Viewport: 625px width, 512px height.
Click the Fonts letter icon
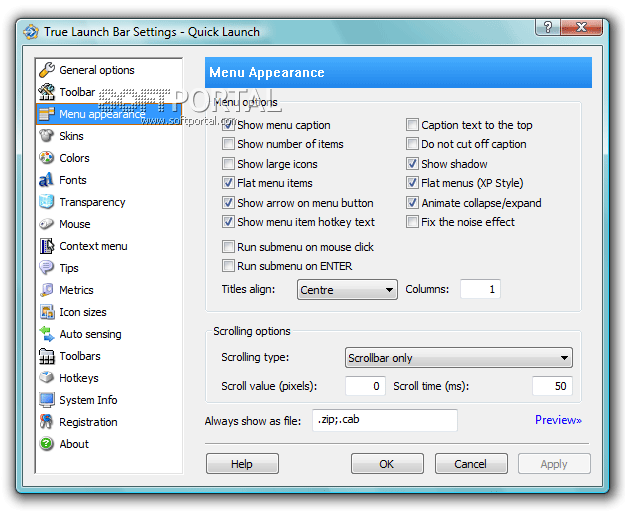46,180
